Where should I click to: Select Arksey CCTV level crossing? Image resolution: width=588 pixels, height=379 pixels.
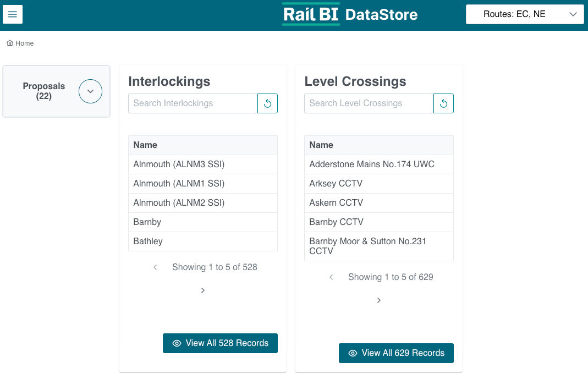pos(336,184)
